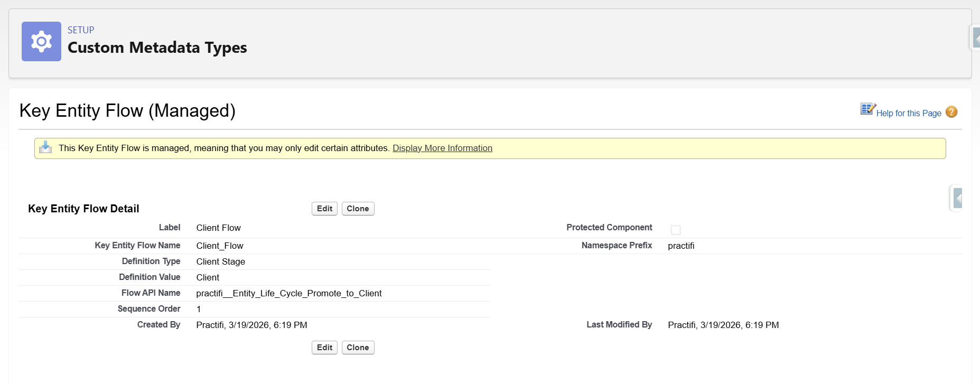
Task: Click the Sequence Order field label
Action: 149,308
